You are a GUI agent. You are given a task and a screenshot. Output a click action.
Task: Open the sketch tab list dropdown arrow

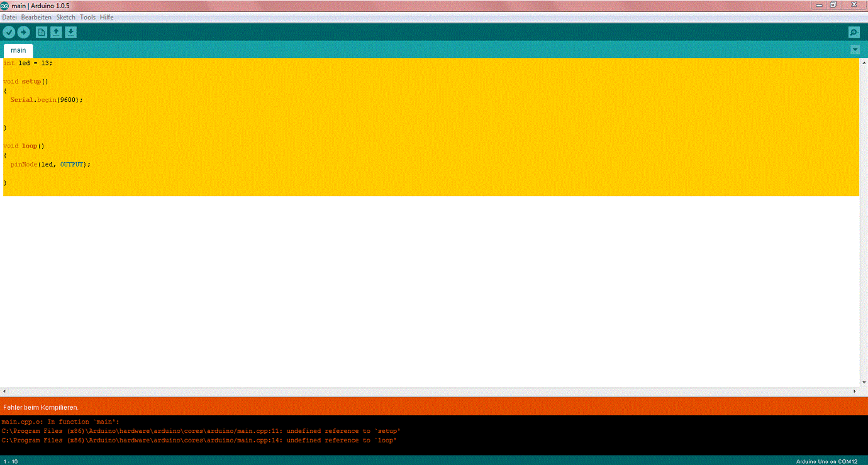coord(855,49)
